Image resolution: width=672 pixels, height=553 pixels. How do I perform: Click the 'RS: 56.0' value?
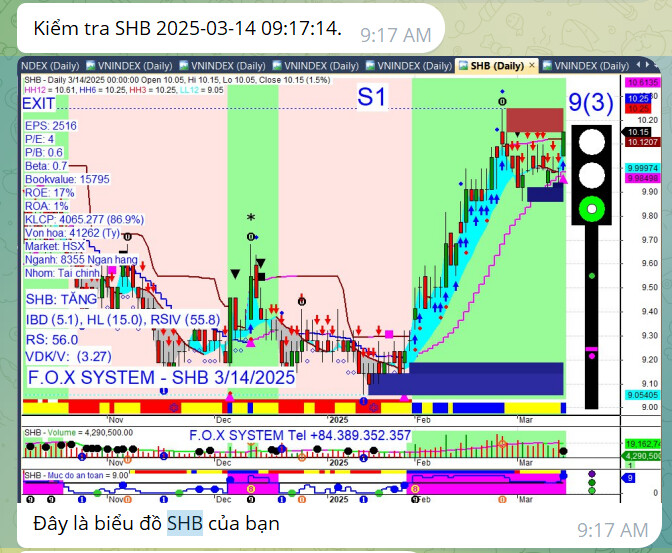[x=52, y=340]
